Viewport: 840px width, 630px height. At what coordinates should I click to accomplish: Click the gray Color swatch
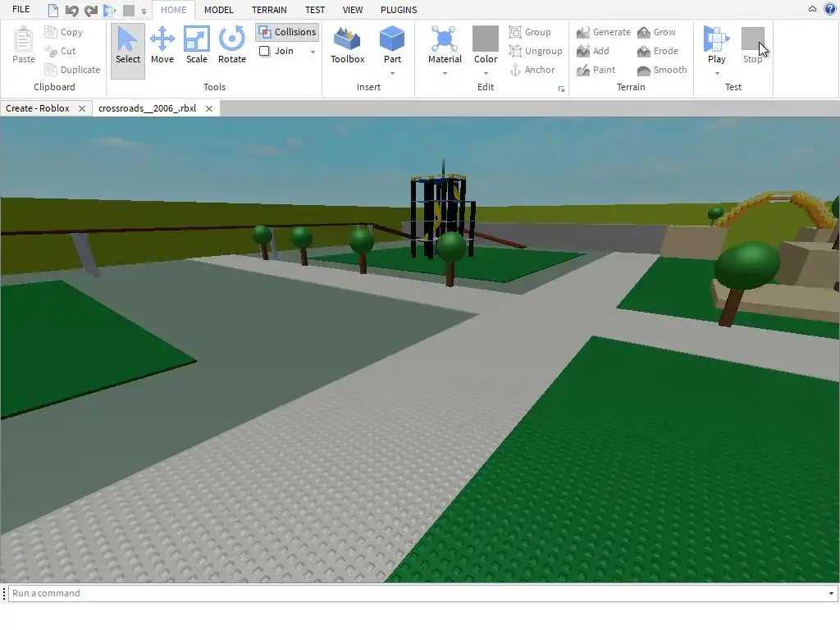point(486,39)
